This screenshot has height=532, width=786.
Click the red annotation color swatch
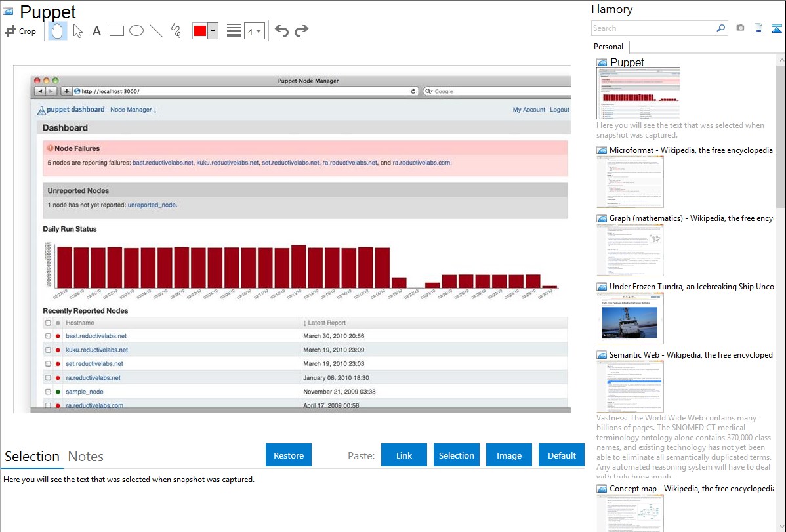pos(200,31)
